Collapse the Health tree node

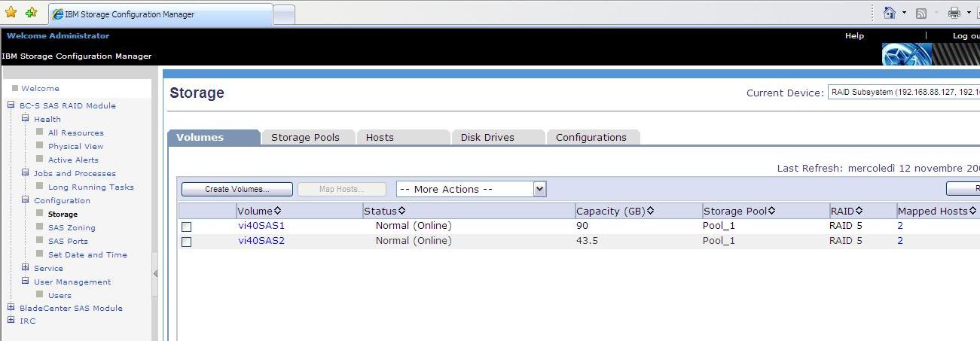(26, 119)
